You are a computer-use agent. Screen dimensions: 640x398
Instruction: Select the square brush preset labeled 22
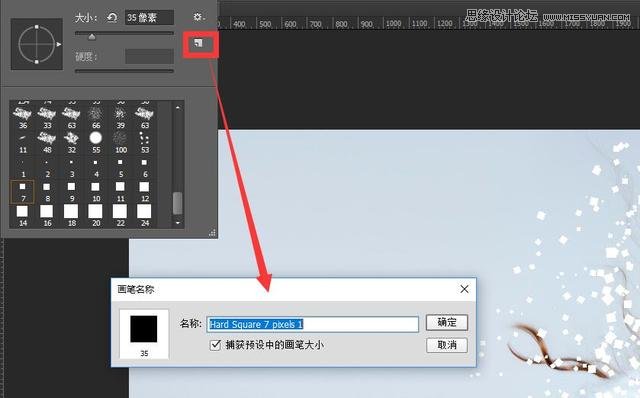click(x=120, y=216)
